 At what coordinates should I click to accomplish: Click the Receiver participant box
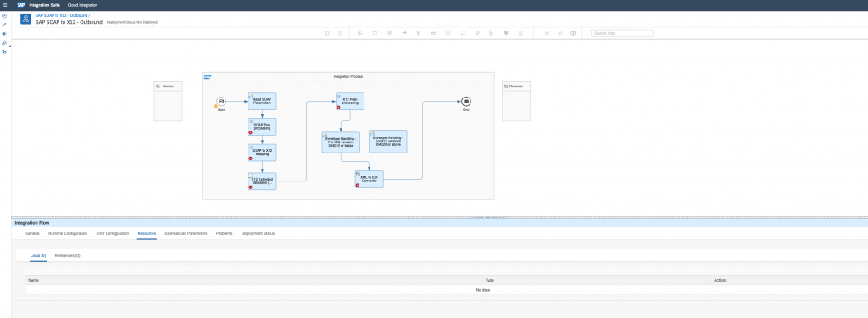[516, 102]
